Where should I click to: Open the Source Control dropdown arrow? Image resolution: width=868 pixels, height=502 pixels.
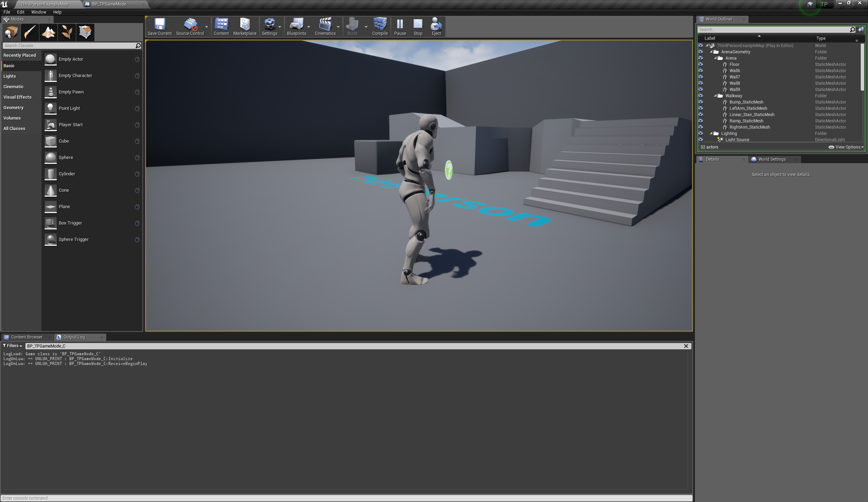[x=207, y=27]
